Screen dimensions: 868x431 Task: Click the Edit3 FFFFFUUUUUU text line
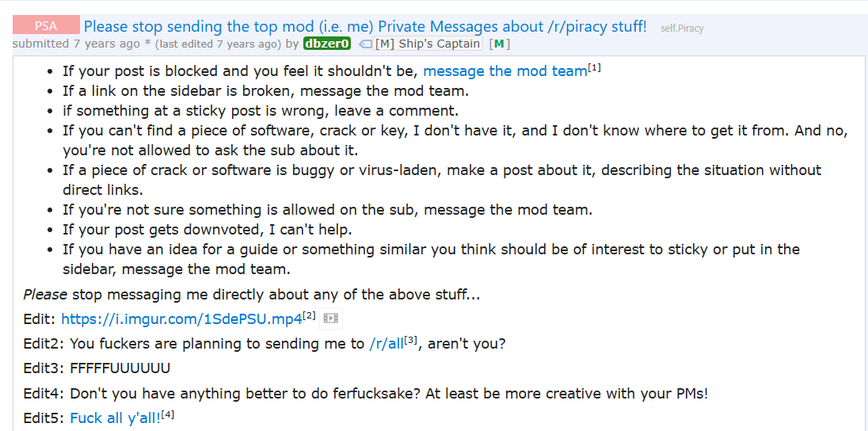[x=97, y=368]
